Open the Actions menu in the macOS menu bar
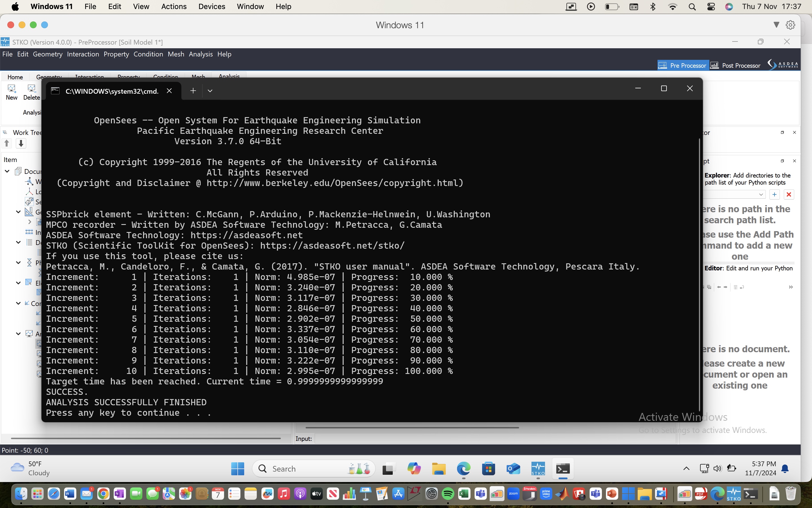This screenshot has height=508, width=812. (x=174, y=7)
